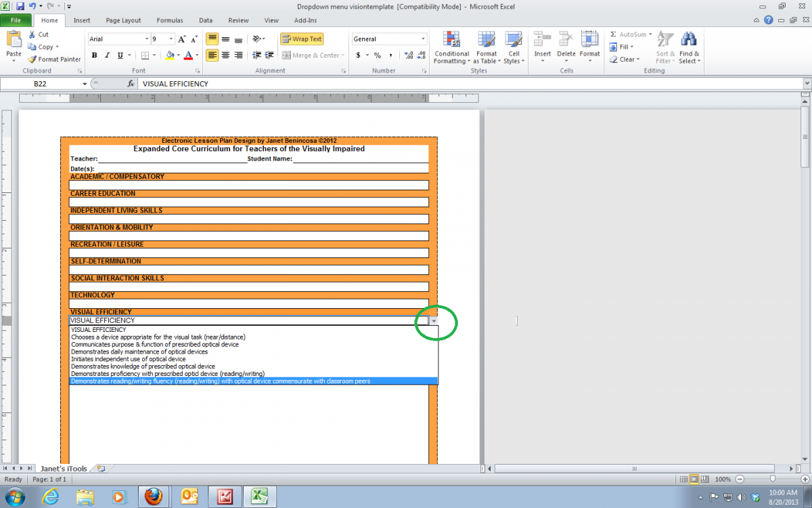Image resolution: width=812 pixels, height=508 pixels.
Task: Click the Sort & Filter icon
Action: tap(664, 47)
